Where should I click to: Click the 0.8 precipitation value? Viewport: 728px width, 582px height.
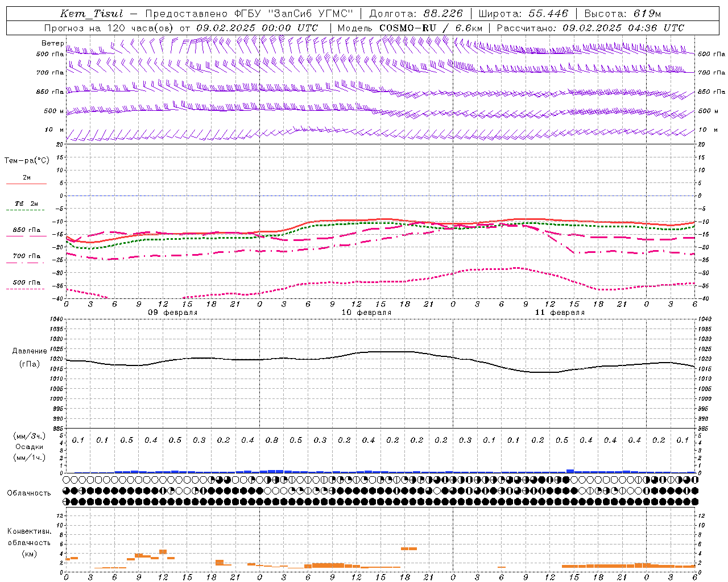(x=272, y=440)
